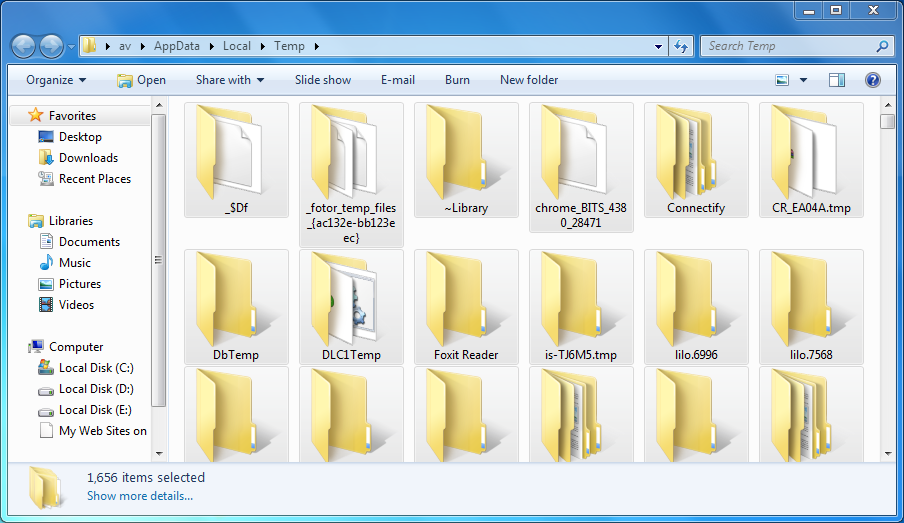Click Burn in the toolbar
Viewport: 904px width, 523px height.
(457, 80)
